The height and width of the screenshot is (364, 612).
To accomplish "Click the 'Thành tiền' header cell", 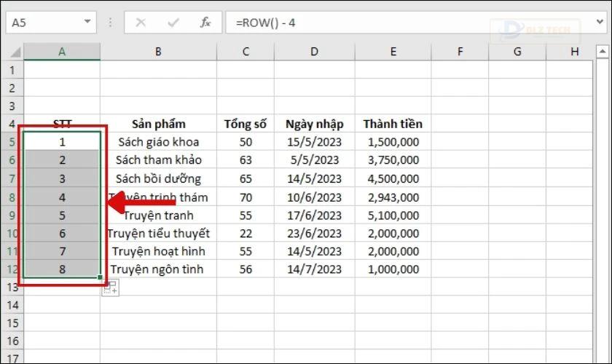I will tap(393, 124).
